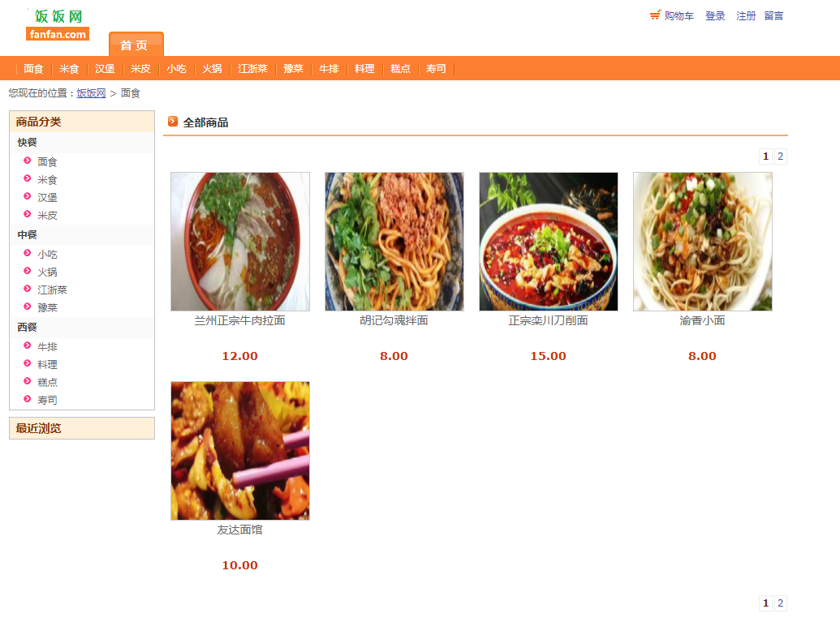Go to page 2 in the bottom pagination
This screenshot has height=622, width=840.
(x=781, y=603)
